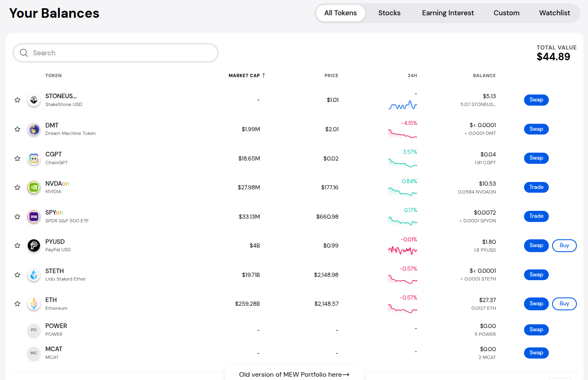The width and height of the screenshot is (588, 380).
Task: Sort by the 24H column header
Action: pyautogui.click(x=413, y=76)
